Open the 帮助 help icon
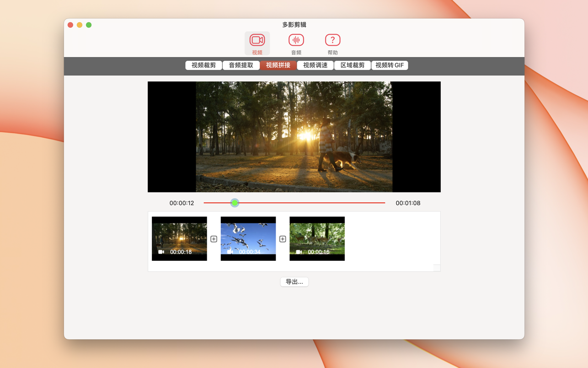 coord(332,43)
